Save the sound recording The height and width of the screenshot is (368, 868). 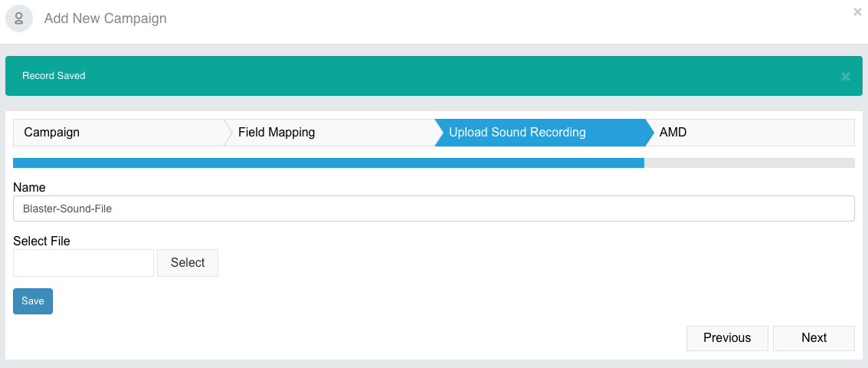coord(33,301)
